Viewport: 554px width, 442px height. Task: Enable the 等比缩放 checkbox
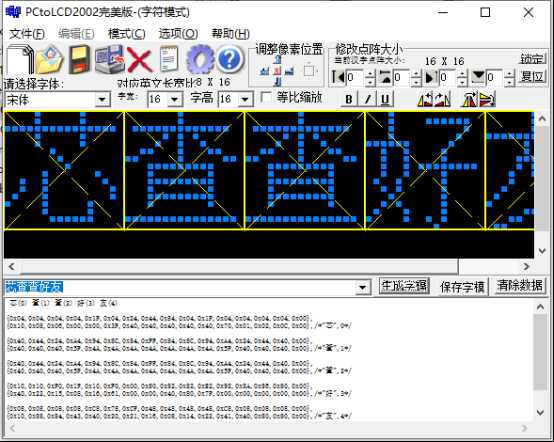coord(266,98)
